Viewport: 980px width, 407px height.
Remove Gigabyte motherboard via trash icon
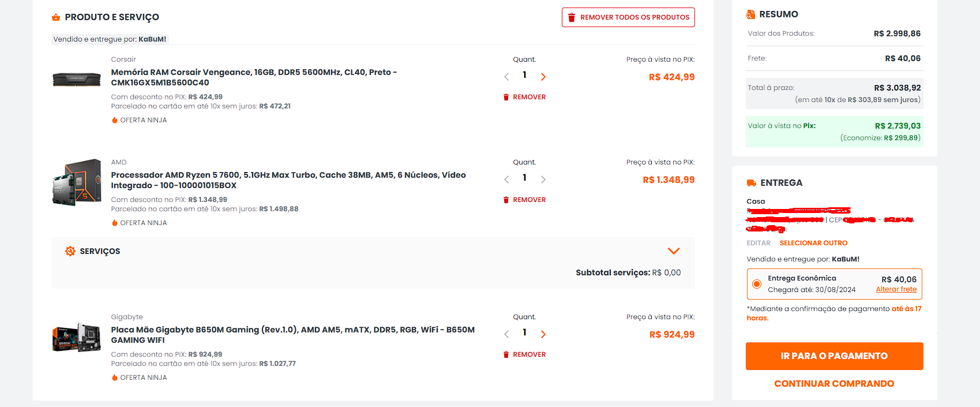pos(506,354)
